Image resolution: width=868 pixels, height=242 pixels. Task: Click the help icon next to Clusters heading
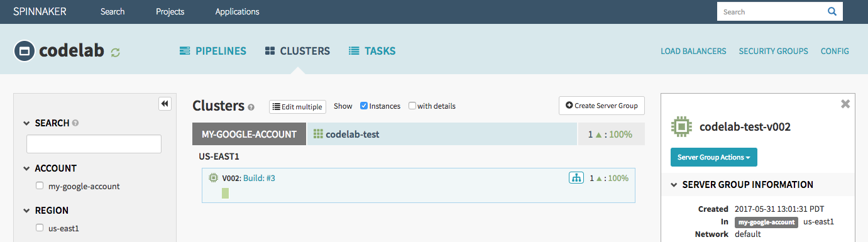251,107
